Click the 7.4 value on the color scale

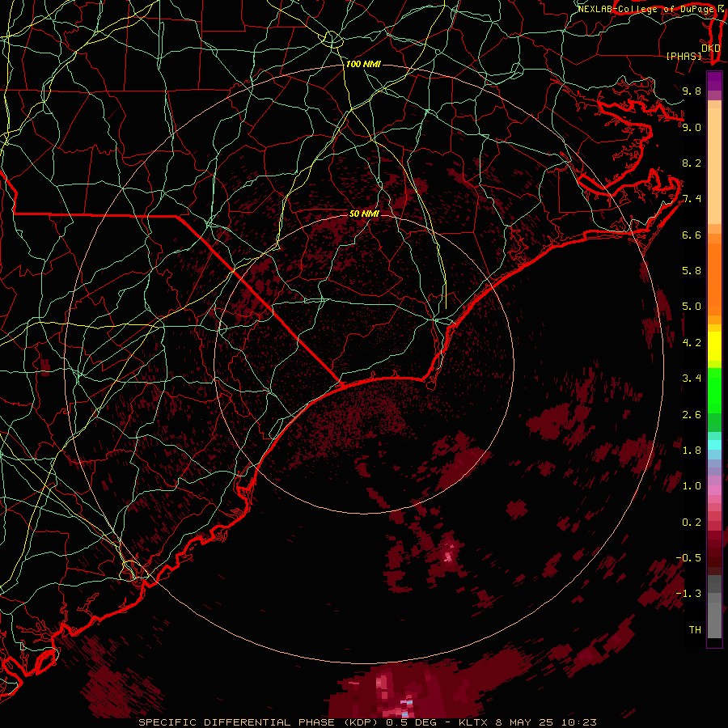(x=692, y=199)
